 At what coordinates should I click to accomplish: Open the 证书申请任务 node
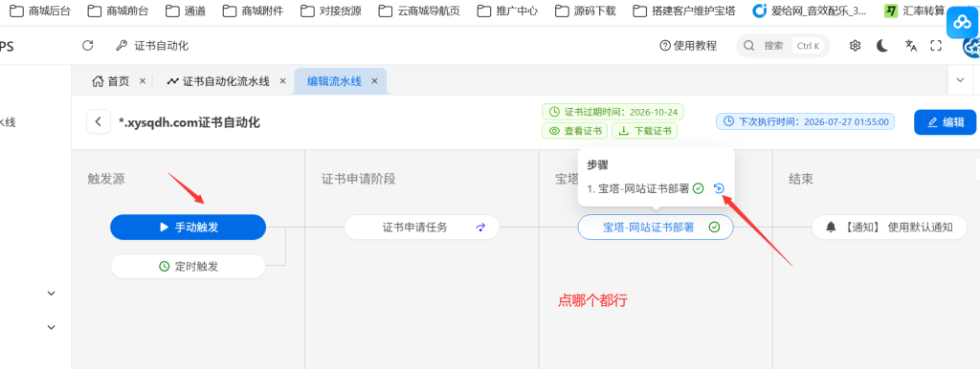click(422, 228)
